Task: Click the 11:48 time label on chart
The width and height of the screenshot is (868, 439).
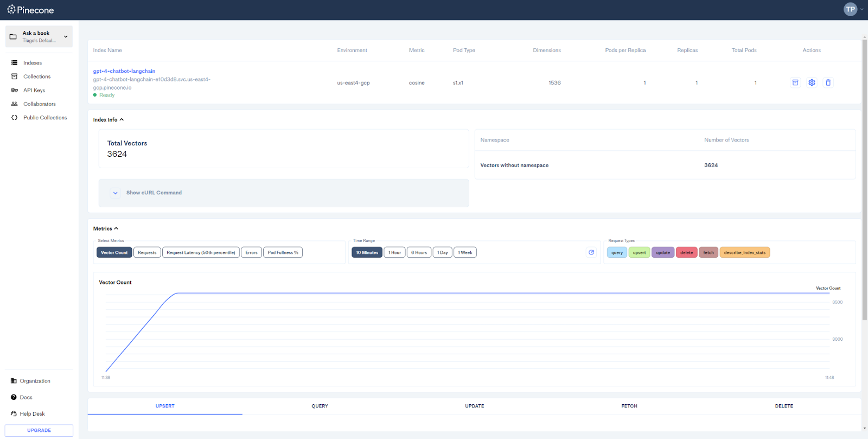Action: pos(829,378)
